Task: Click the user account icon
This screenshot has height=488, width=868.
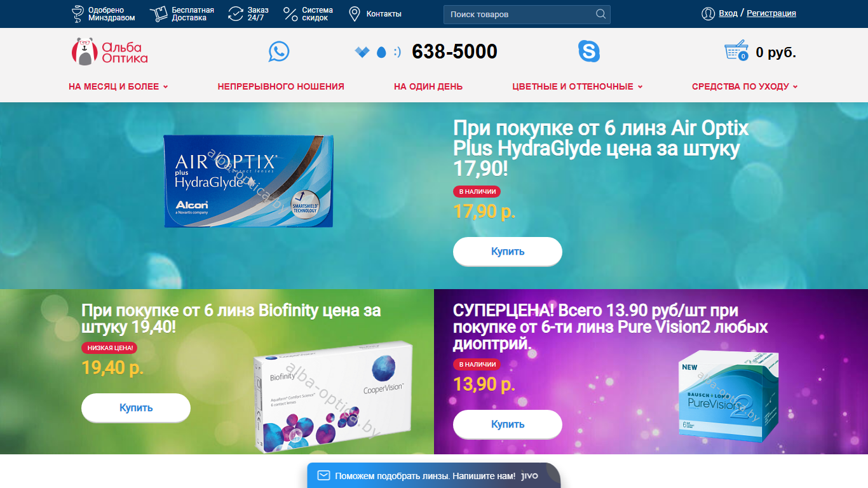Action: pyautogui.click(x=708, y=13)
